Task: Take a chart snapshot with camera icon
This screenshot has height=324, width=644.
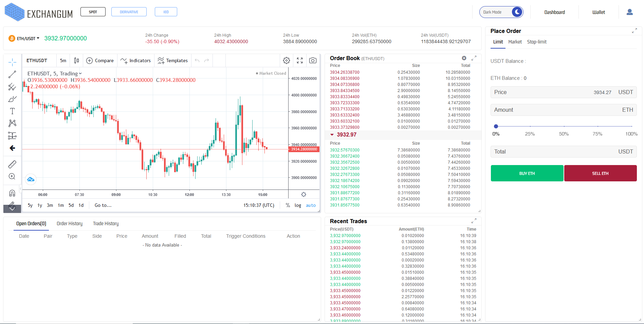Action: point(313,60)
